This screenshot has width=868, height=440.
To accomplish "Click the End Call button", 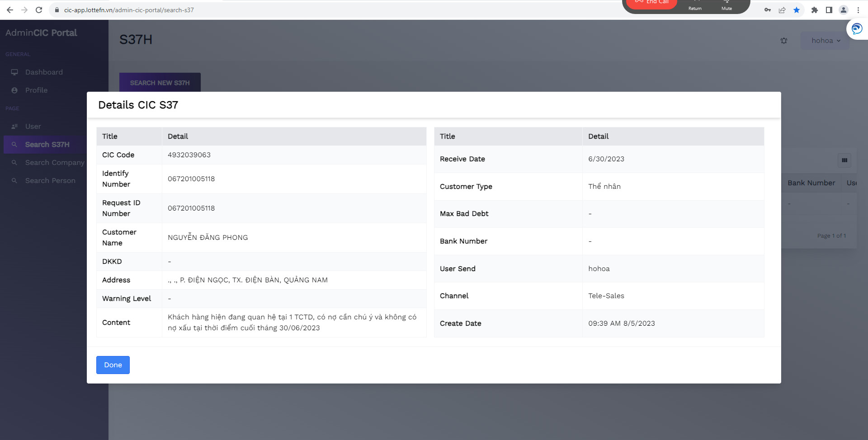I will 651,3.
